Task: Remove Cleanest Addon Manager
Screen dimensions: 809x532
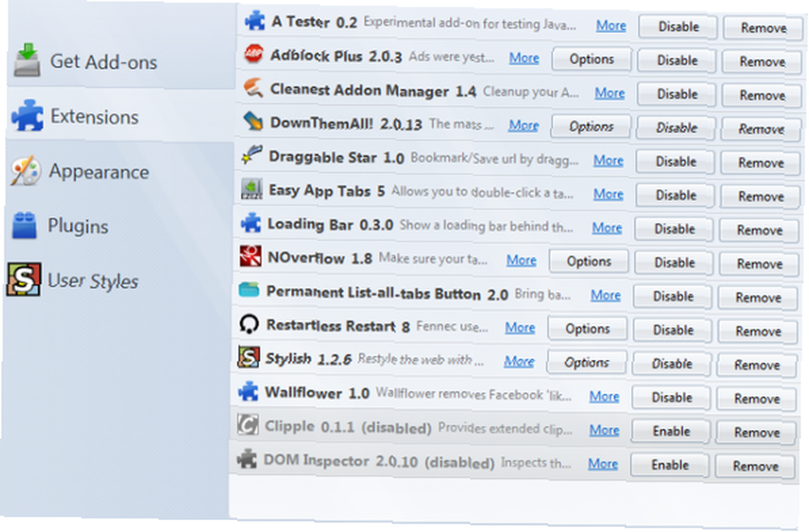Action: pyautogui.click(x=762, y=95)
